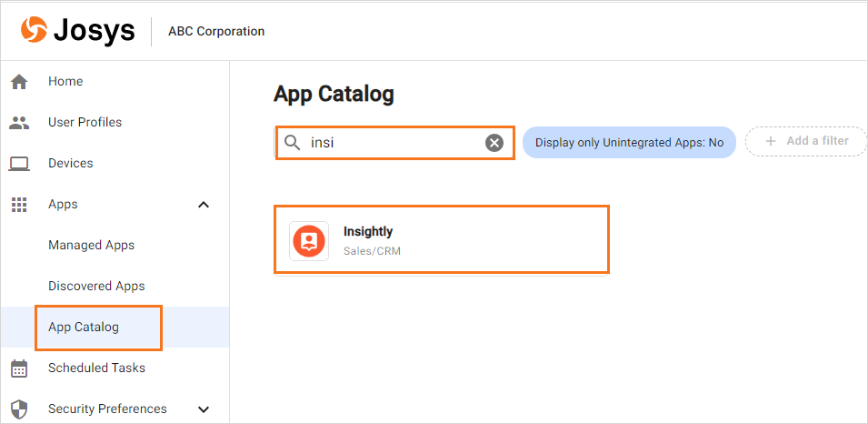Viewport: 868px width, 424px height.
Task: Collapse the Apps menu chevron
Action: click(204, 205)
